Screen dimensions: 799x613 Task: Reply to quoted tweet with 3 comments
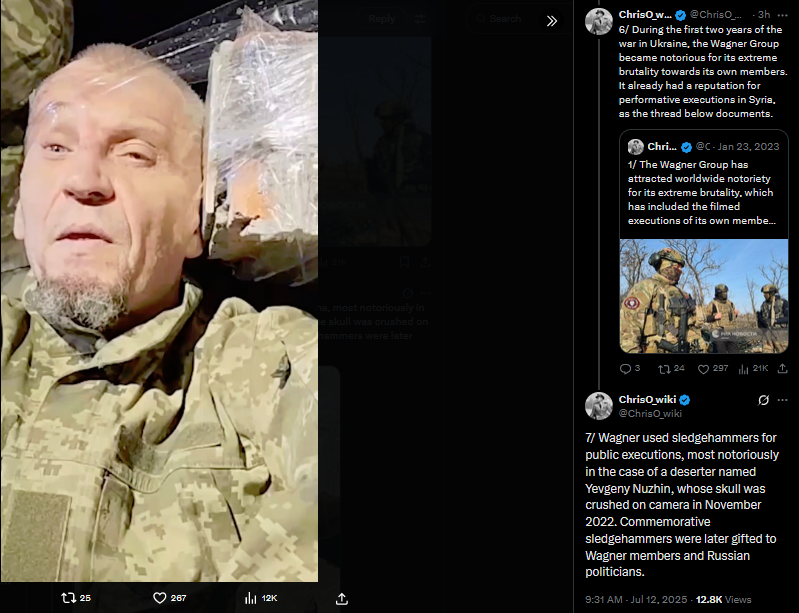coord(629,368)
